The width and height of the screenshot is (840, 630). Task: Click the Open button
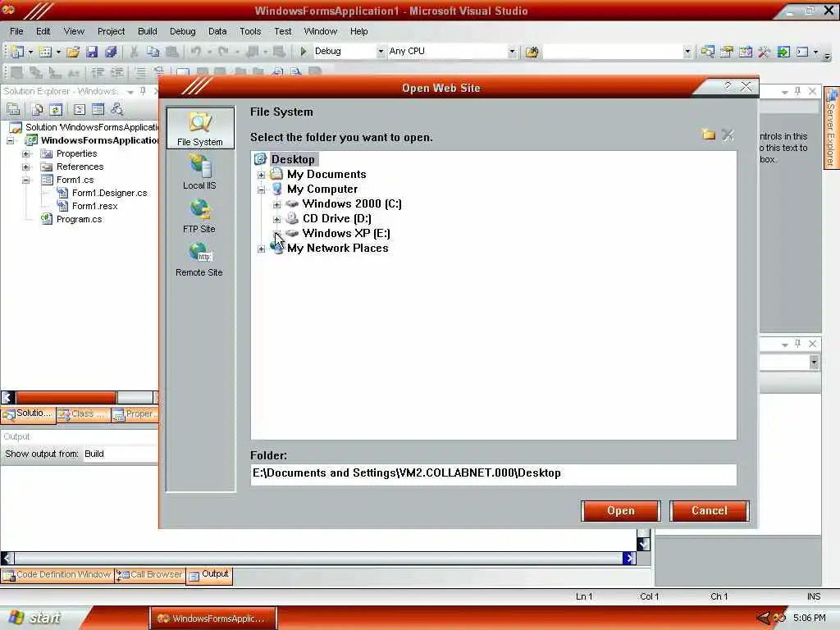point(620,510)
